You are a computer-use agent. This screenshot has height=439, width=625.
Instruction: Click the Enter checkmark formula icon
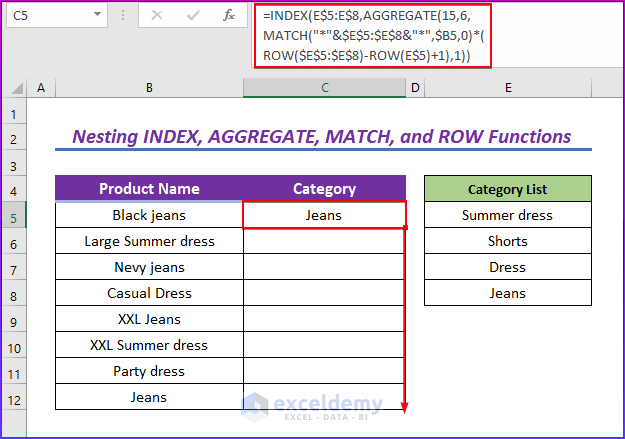[191, 16]
